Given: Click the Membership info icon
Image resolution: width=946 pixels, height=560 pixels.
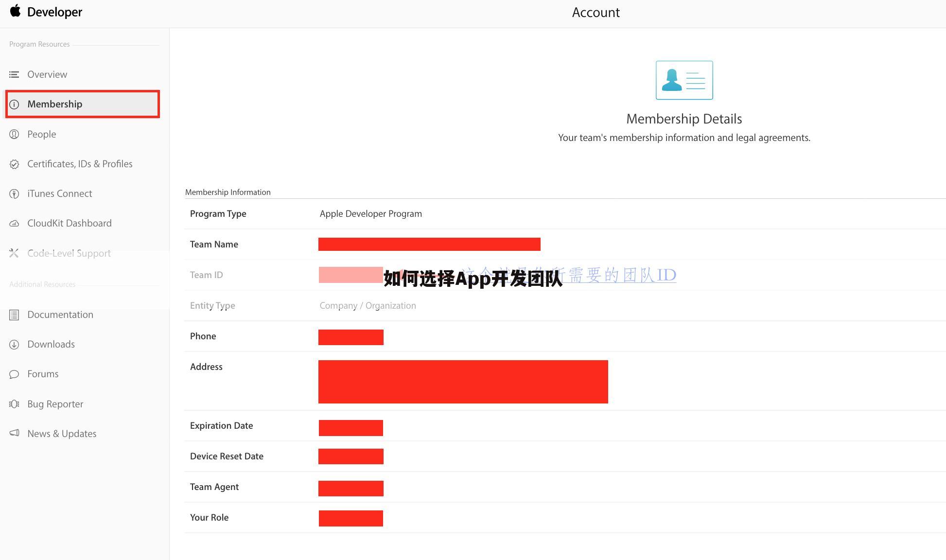Looking at the screenshot, I should (x=14, y=105).
